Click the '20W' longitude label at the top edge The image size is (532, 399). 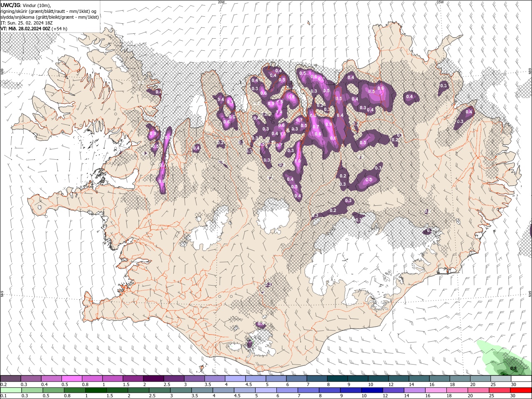click(221, 2)
